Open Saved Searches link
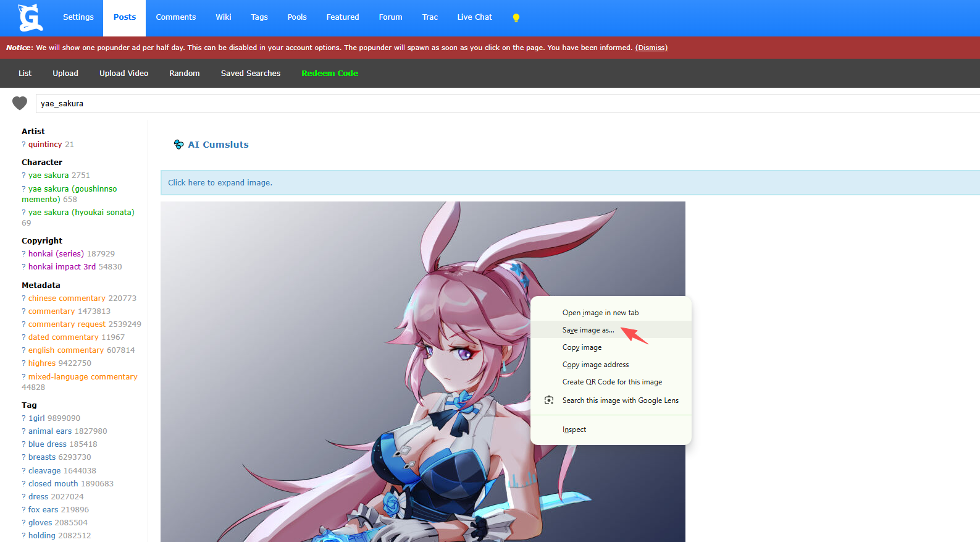980x542 pixels. click(x=251, y=74)
